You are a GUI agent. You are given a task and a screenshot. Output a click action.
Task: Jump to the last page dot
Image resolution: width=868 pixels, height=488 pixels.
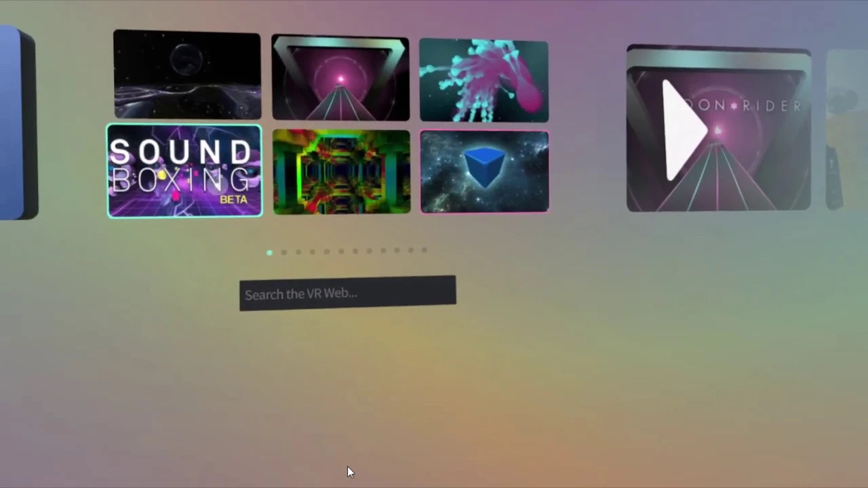425,249
